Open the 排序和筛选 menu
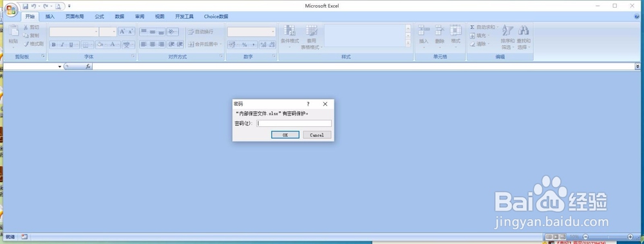The image size is (644, 244). coord(507,37)
